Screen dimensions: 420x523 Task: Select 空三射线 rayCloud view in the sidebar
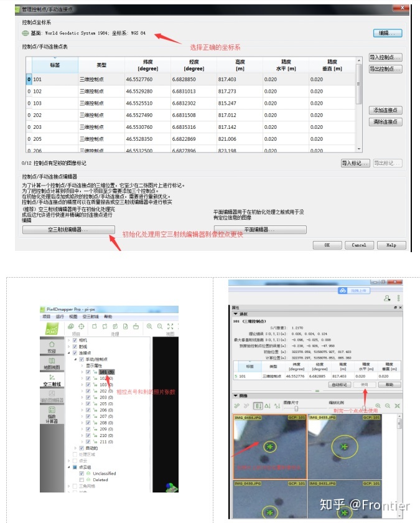52,380
